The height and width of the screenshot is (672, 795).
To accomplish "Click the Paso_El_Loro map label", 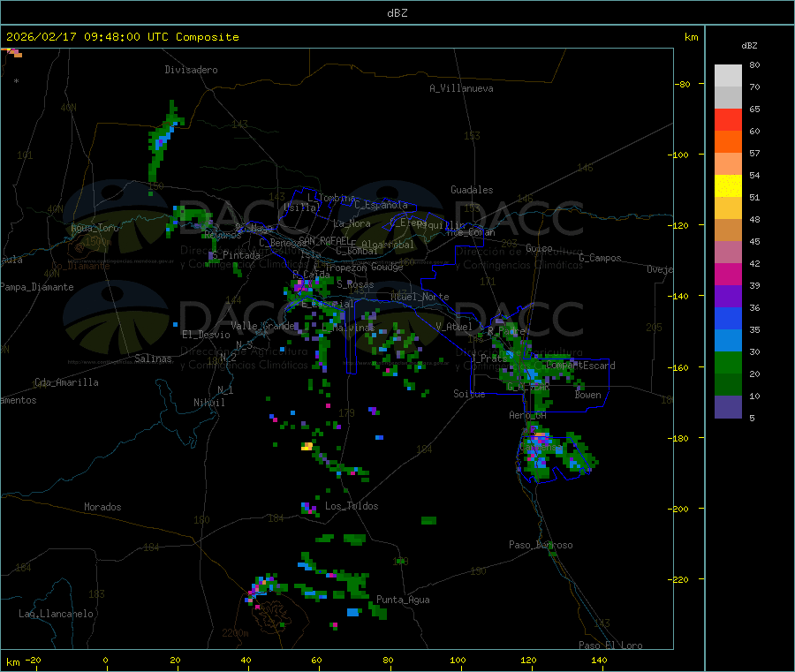I will (x=611, y=646).
